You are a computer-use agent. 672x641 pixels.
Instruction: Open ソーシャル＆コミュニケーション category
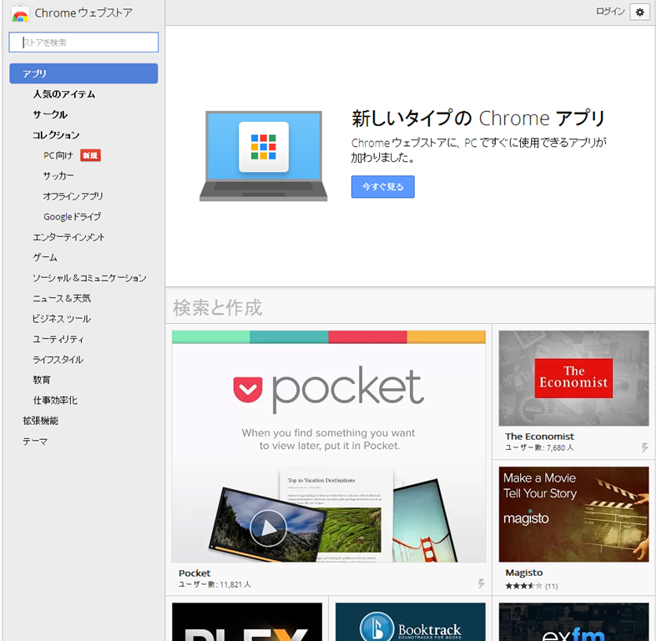coord(89,278)
